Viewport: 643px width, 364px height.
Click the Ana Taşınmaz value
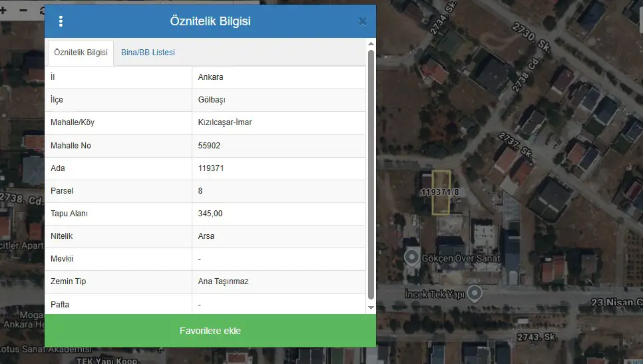click(223, 281)
